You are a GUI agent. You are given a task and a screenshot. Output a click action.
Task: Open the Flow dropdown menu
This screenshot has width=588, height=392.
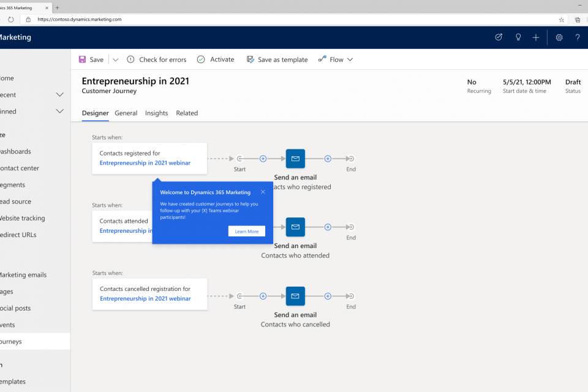(336, 59)
